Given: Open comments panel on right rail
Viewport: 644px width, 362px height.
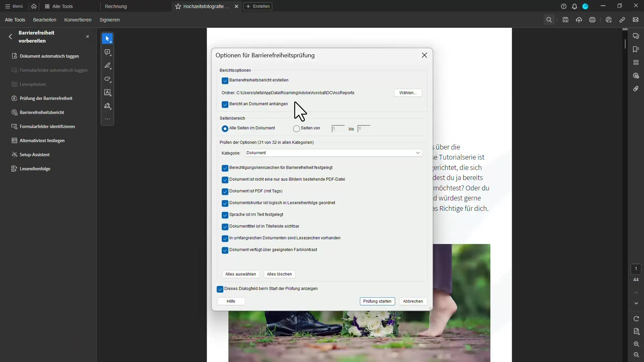Looking at the screenshot, I should 636,36.
